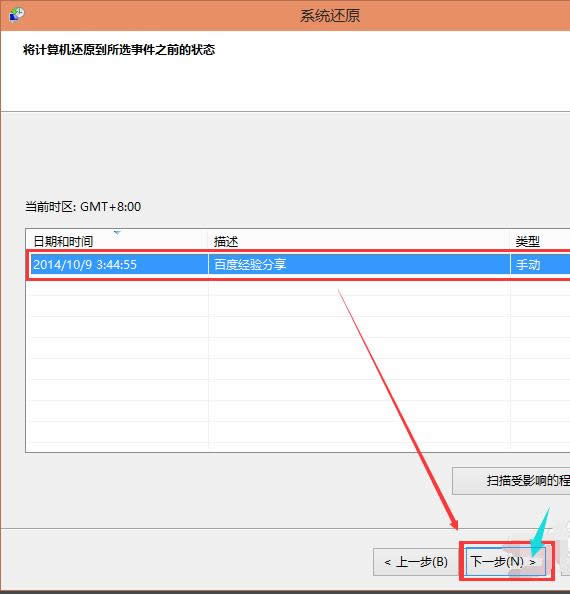Click heading 将计算机还原到所选事件之前的状态
Image resolution: width=570 pixels, height=594 pixels.
pos(119,50)
